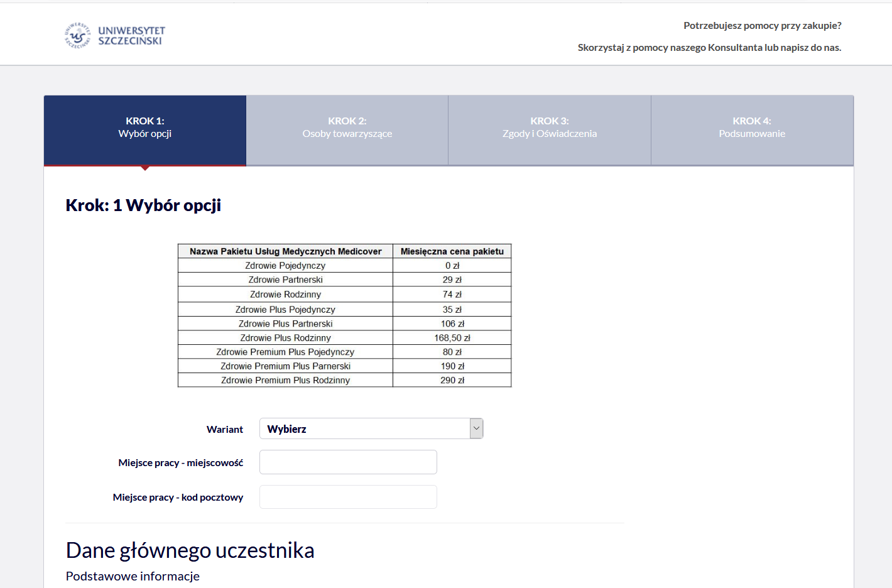
Task: Click the Dane głównego uczestnika heading
Action: click(190, 550)
